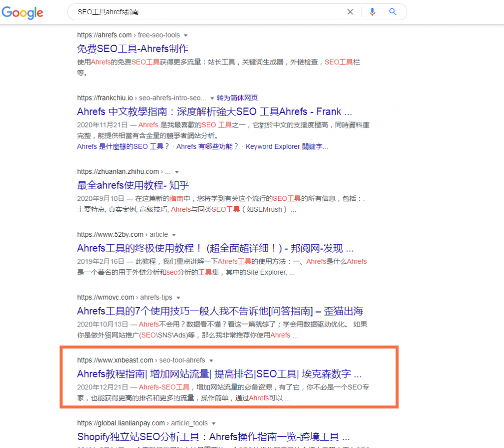Click the blue magnifier search icon

click(x=392, y=12)
